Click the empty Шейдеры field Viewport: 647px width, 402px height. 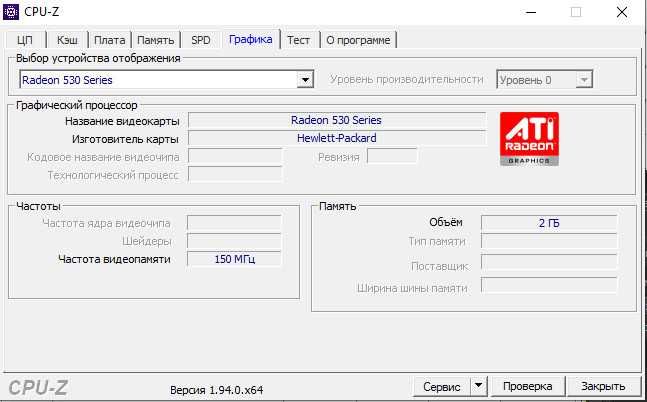pos(234,241)
